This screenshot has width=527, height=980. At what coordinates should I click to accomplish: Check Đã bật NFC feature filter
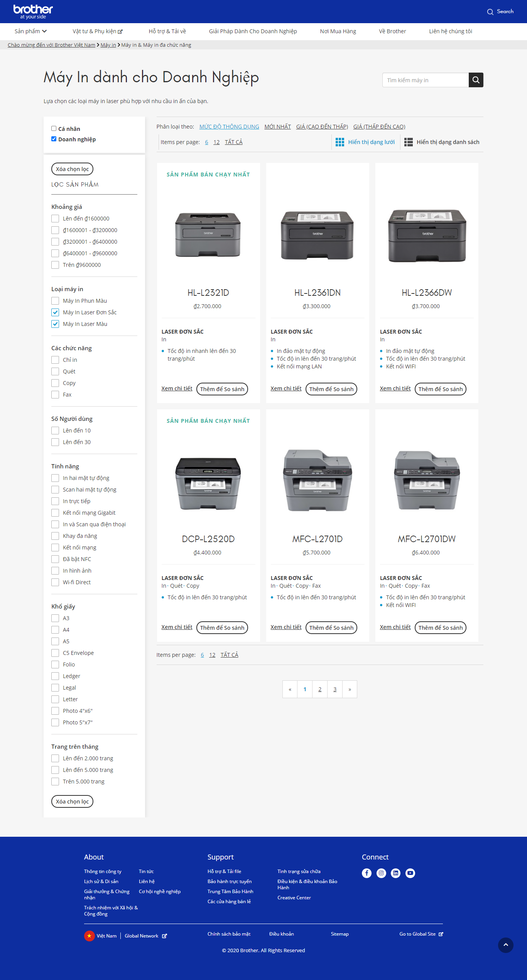coord(55,559)
